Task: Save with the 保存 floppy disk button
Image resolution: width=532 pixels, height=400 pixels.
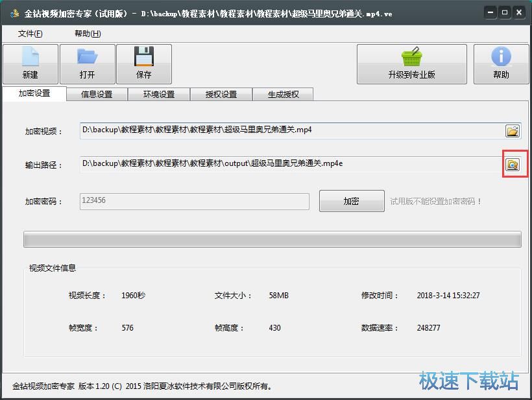Action: 144,64
